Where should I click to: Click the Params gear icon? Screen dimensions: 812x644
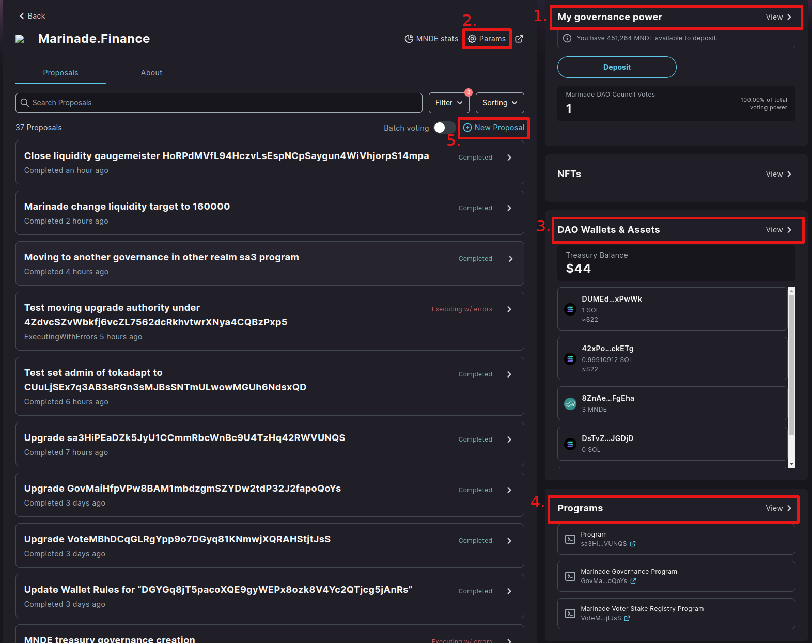pyautogui.click(x=472, y=39)
